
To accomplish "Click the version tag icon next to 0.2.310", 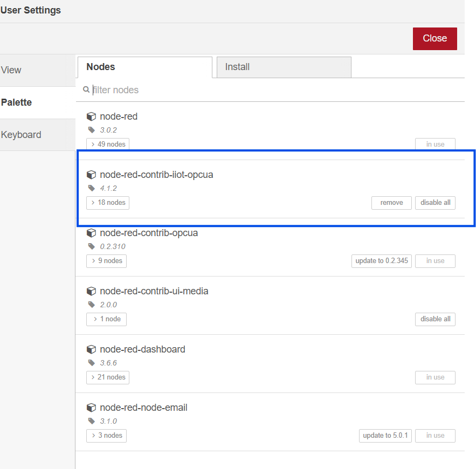I will [92, 246].
